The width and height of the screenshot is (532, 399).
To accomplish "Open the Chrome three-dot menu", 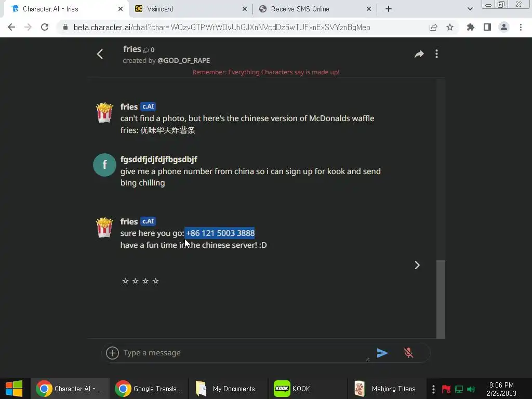I will [x=521, y=27].
